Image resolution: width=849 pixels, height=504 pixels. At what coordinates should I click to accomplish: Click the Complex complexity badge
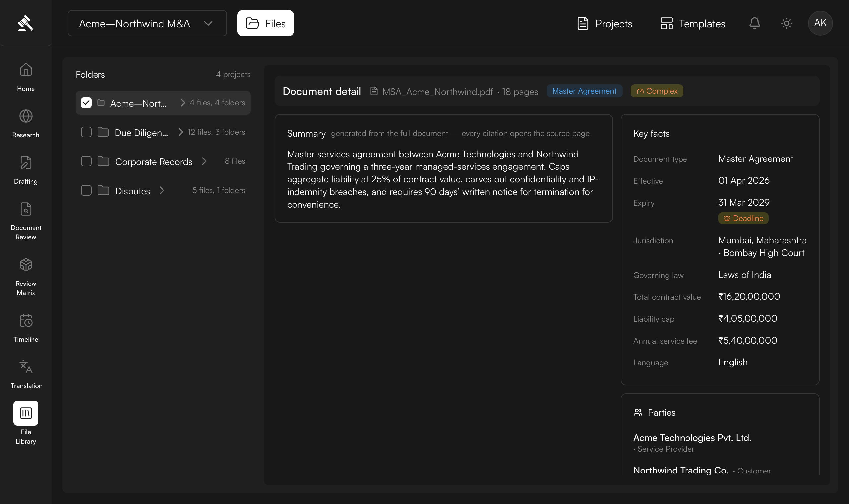(657, 91)
